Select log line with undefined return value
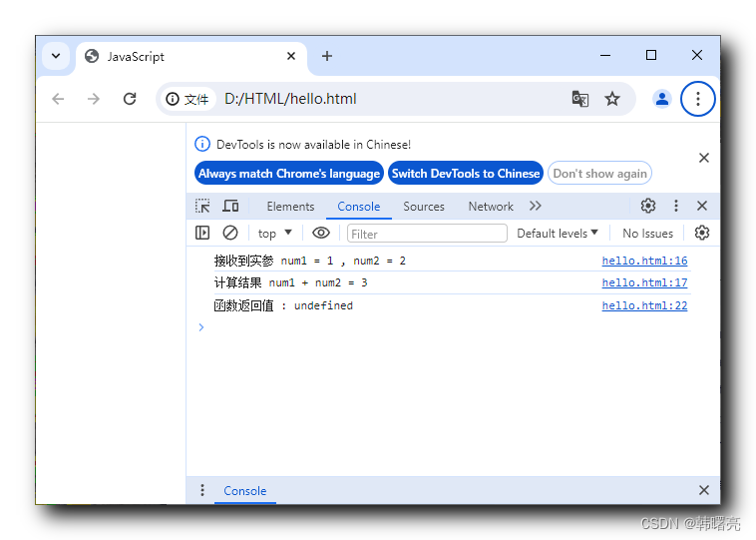 click(x=283, y=306)
